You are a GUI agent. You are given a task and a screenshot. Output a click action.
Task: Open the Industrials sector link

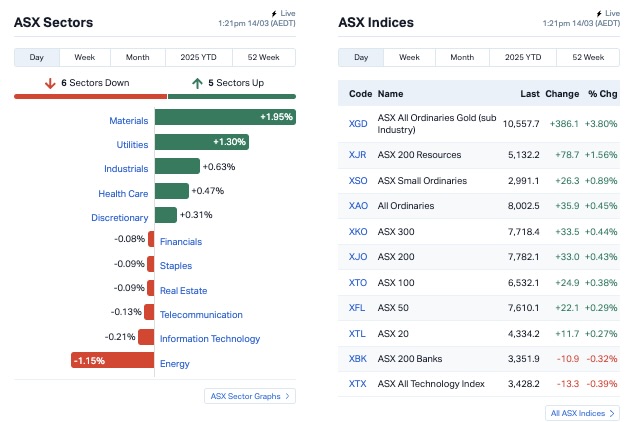126,169
